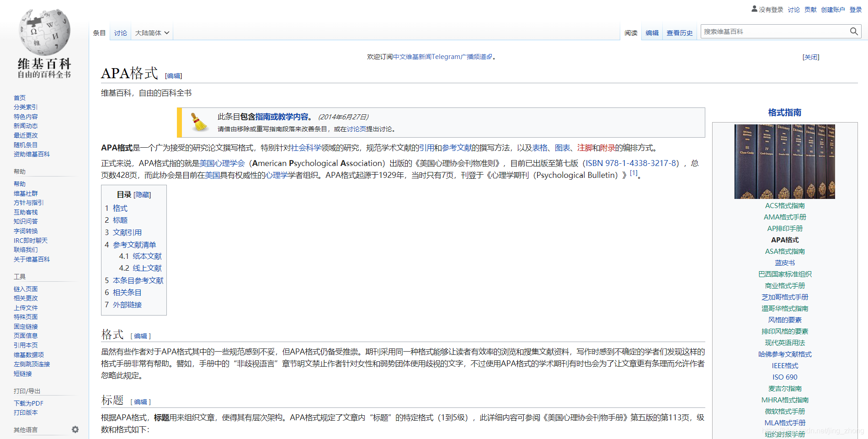This screenshot has width=868, height=439.
Task: Select the 阅读 tab
Action: click(x=631, y=33)
